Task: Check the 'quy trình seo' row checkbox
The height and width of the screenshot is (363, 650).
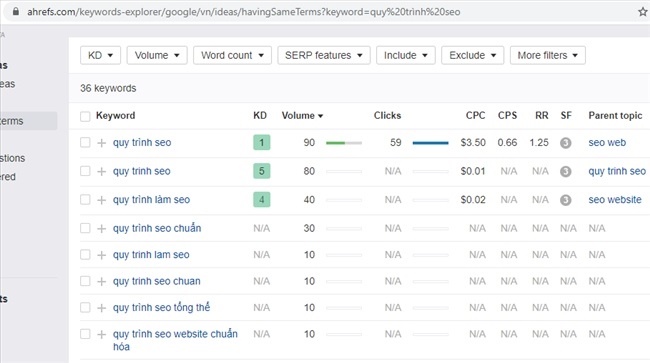Action: (x=85, y=143)
